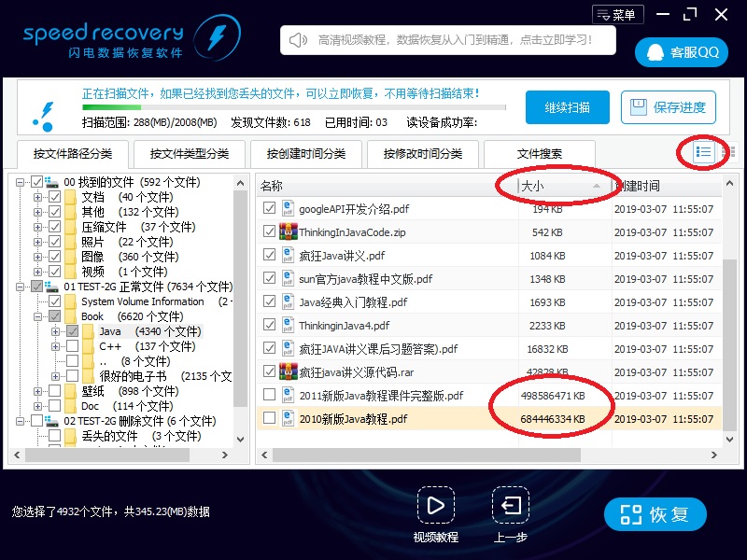Sort files by the 大小 column header
This screenshot has height=560, width=747.
pyautogui.click(x=551, y=186)
